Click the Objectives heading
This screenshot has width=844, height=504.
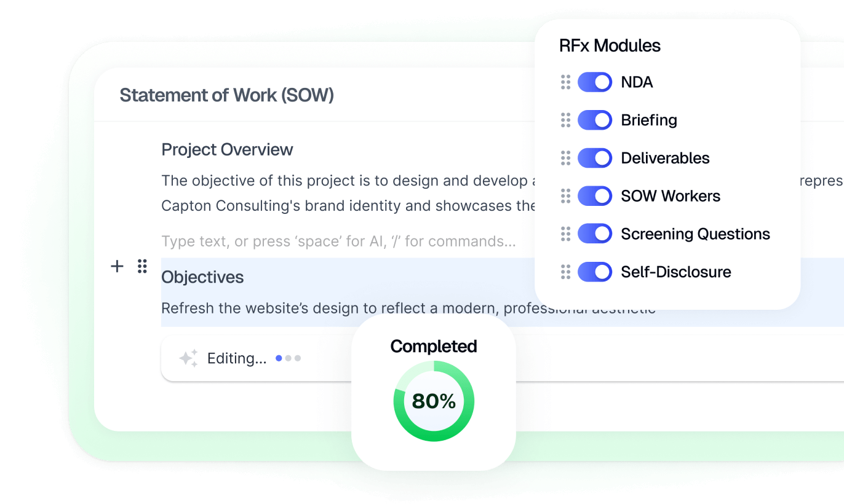202,277
